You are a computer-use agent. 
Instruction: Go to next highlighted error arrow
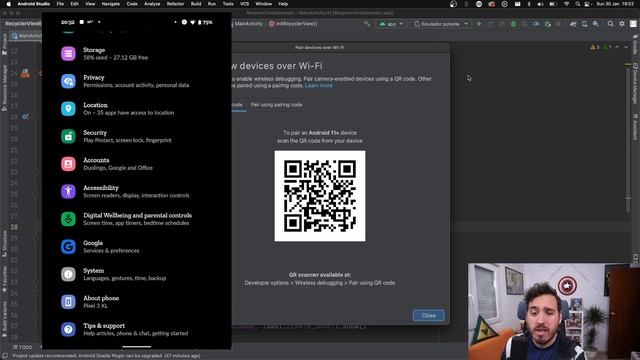[x=626, y=47]
